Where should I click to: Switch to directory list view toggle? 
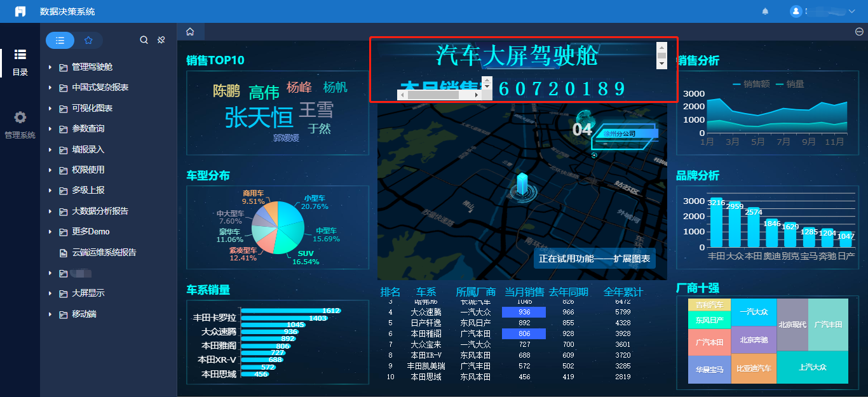click(x=60, y=40)
